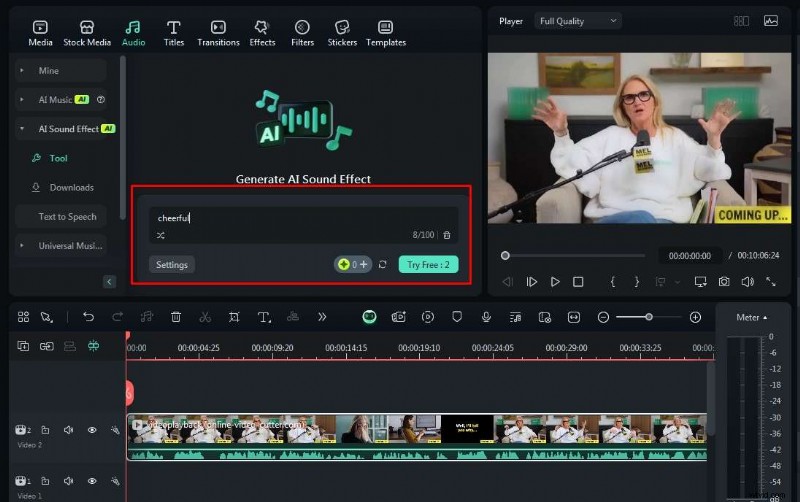Collapse the sidebar with the arrow button
This screenshot has height=502, width=800.
[x=109, y=282]
